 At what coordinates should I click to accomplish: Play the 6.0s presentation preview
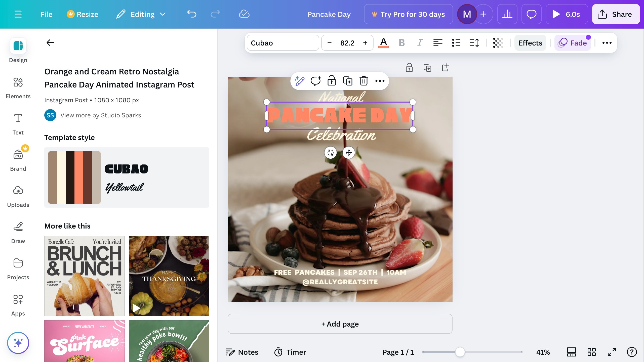[567, 14]
